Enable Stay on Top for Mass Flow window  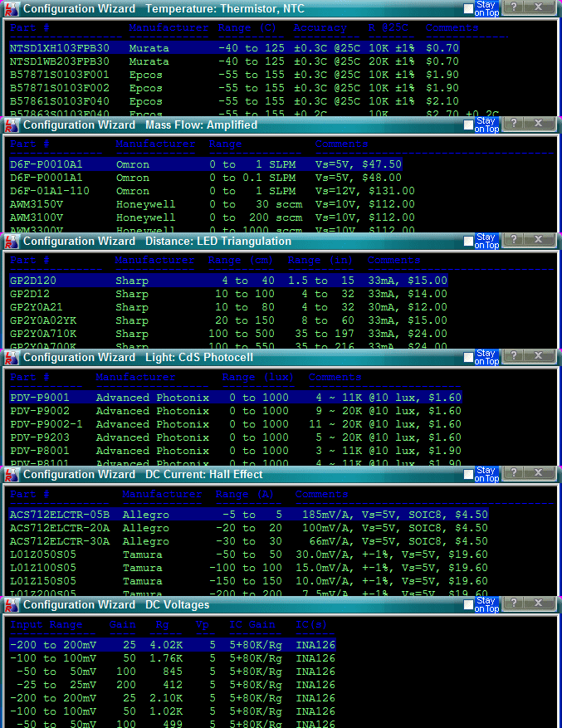(469, 125)
